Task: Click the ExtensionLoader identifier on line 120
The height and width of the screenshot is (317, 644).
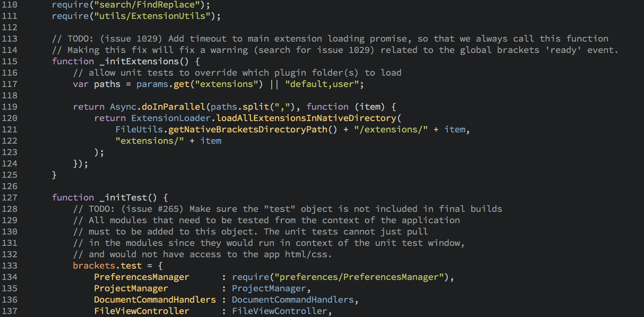Action: [170, 118]
